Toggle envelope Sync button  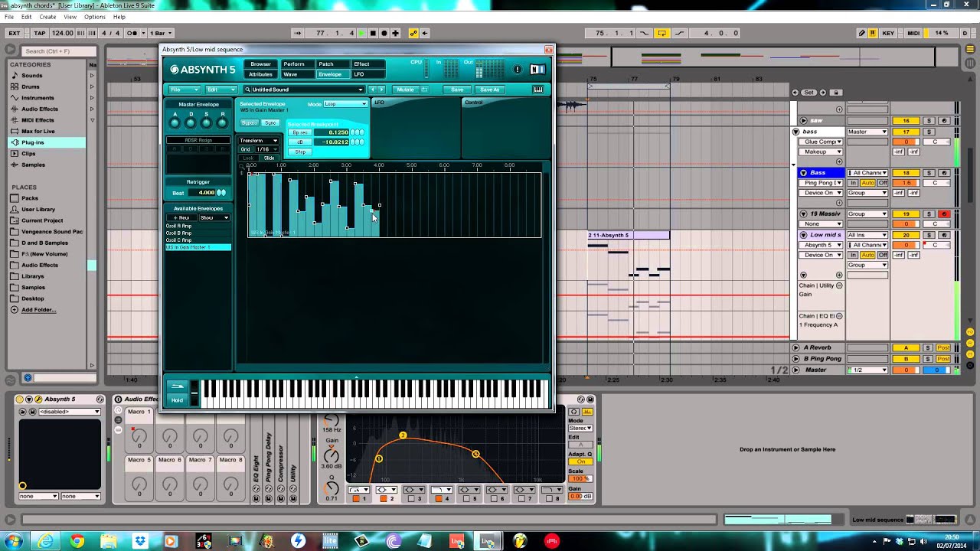click(270, 123)
